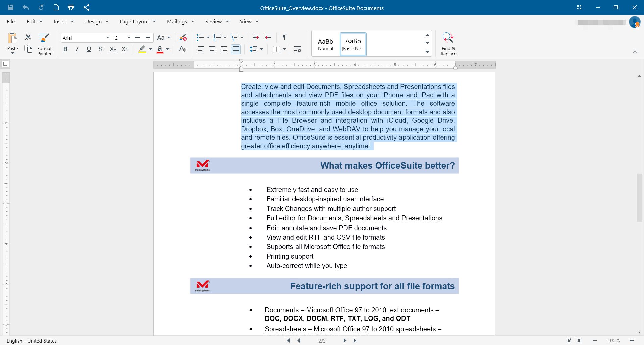Open text effects icon below clear formatting
The width and height of the screenshot is (644, 345).
click(x=183, y=49)
